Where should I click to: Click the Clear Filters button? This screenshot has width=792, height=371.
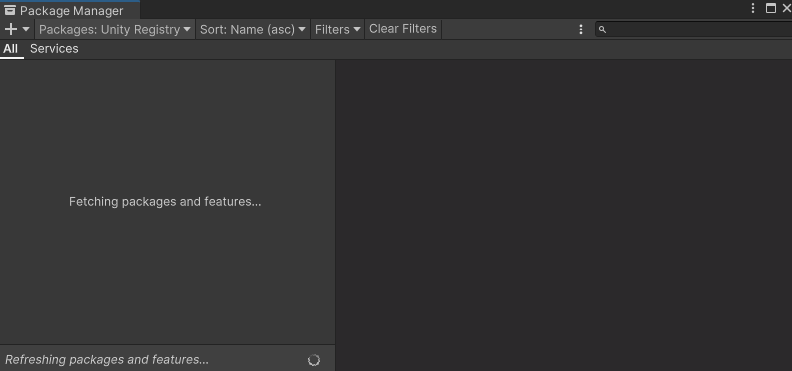[x=403, y=29]
